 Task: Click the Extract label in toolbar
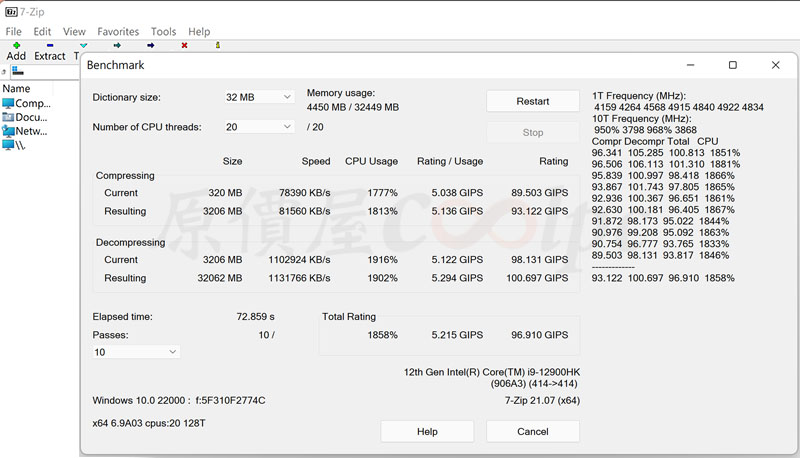(49, 56)
